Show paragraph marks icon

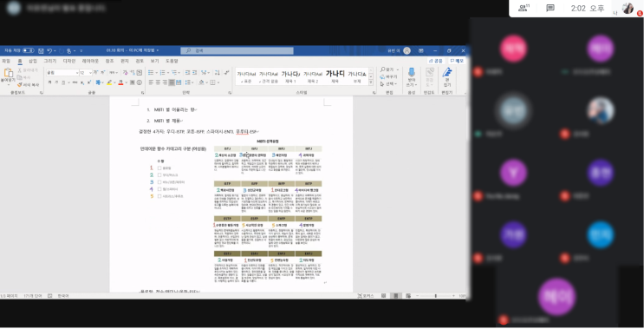(x=226, y=72)
